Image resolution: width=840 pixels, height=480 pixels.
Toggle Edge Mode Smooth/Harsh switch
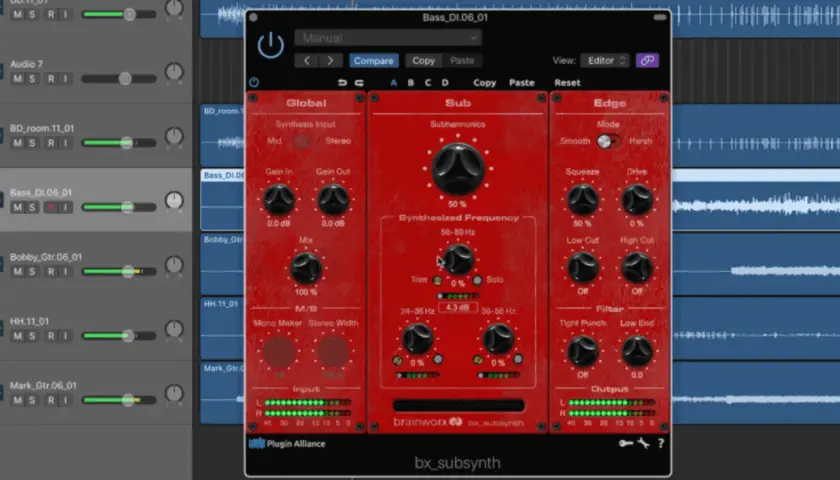pyautogui.click(x=609, y=141)
